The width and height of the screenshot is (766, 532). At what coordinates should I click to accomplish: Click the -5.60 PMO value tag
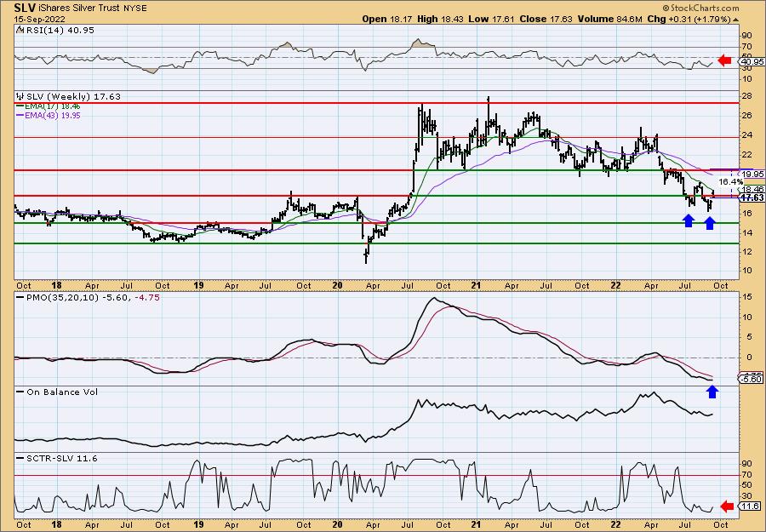752,379
